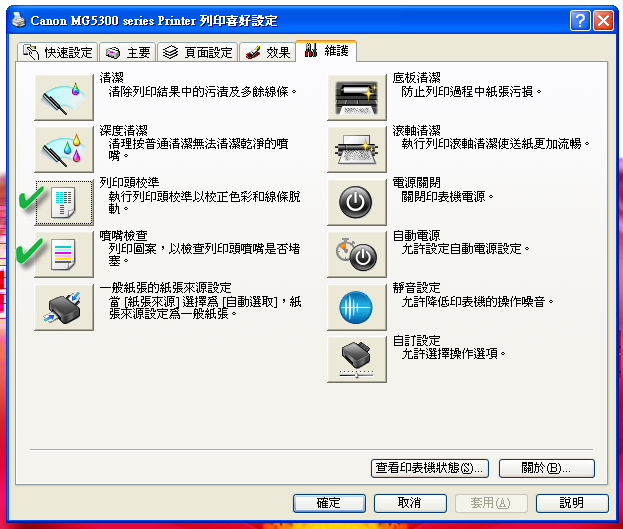Screen dimensions: 623x529
Task: Click the title bar help question mark
Action: 580,21
